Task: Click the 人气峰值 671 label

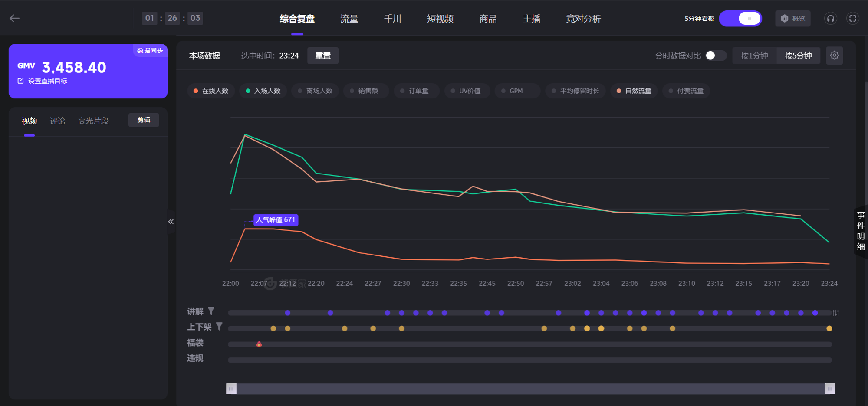Action: (x=276, y=220)
